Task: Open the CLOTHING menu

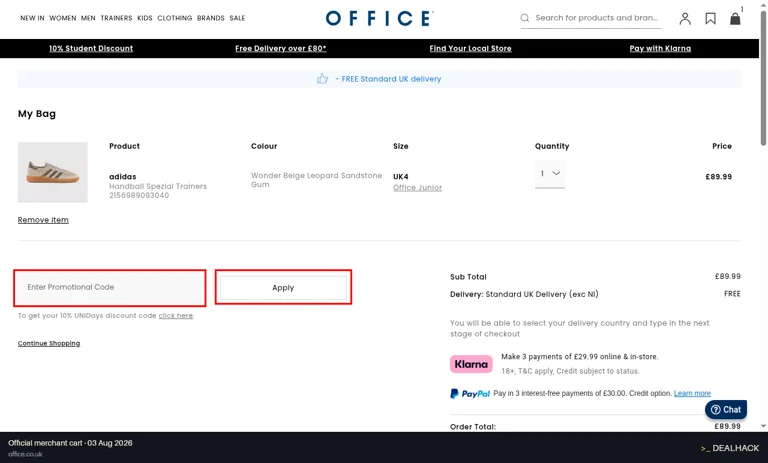Action: point(175,18)
